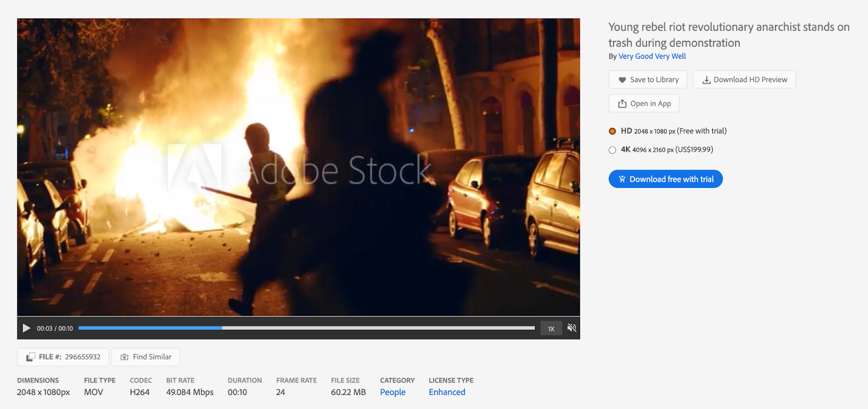The image size is (868, 409).
Task: Click the Open in App button
Action: tap(644, 103)
